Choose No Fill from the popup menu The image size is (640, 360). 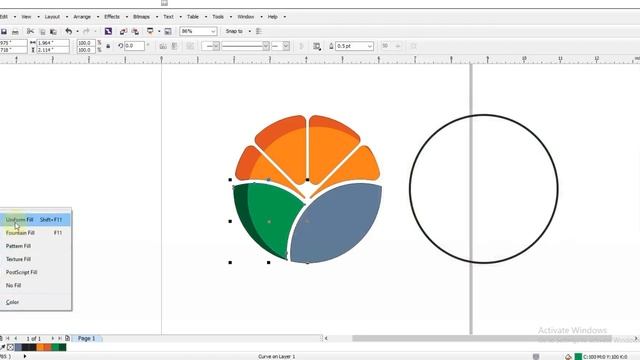click(x=36, y=285)
